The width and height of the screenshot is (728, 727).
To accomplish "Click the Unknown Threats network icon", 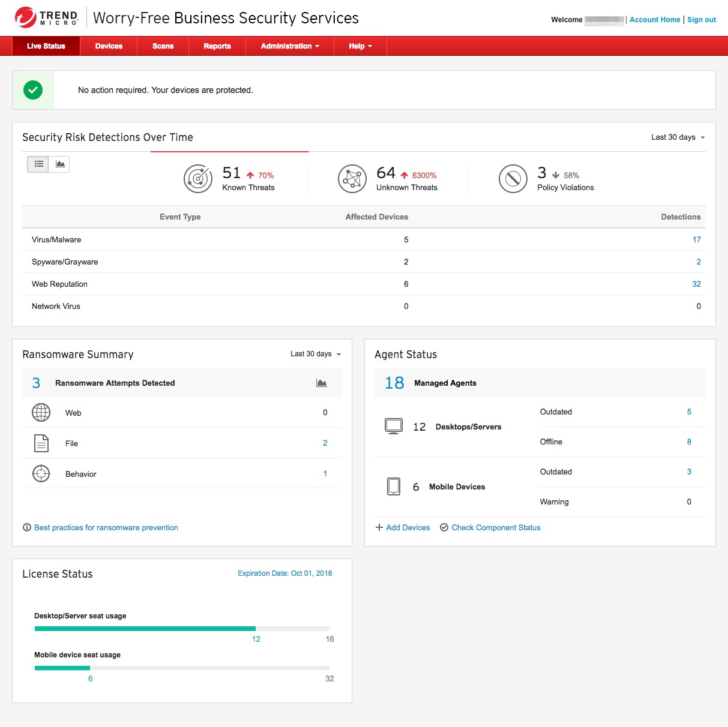I will coord(352,179).
